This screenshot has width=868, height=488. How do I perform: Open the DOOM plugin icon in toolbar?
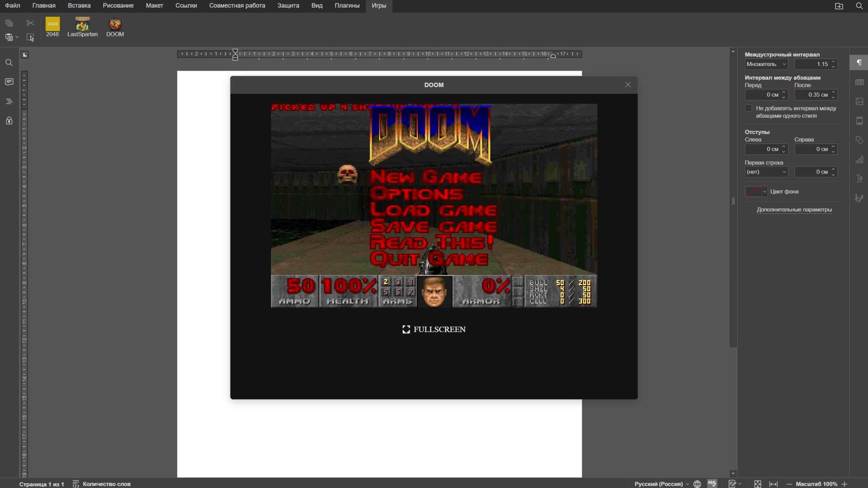click(x=115, y=27)
